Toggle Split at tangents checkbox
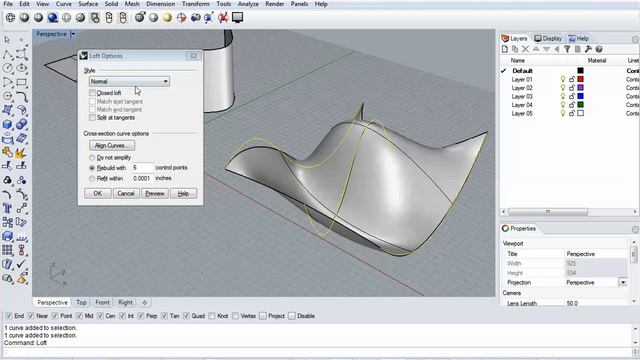The height and width of the screenshot is (360, 640). click(93, 118)
